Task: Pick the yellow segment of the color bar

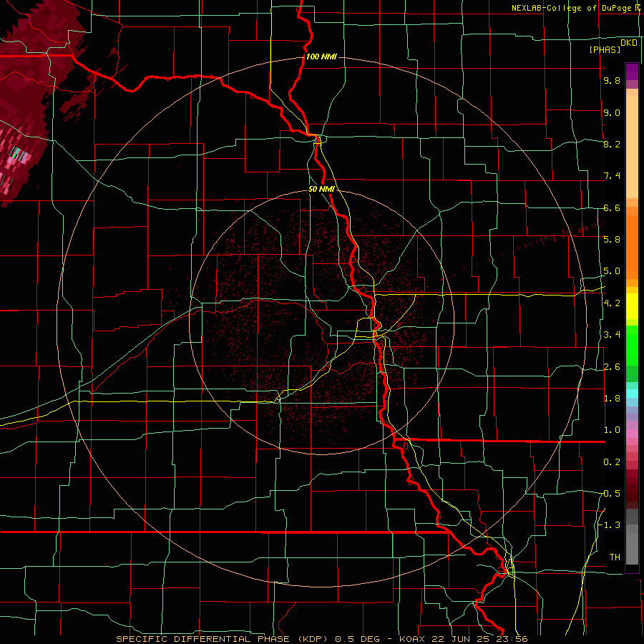Action: click(x=632, y=306)
